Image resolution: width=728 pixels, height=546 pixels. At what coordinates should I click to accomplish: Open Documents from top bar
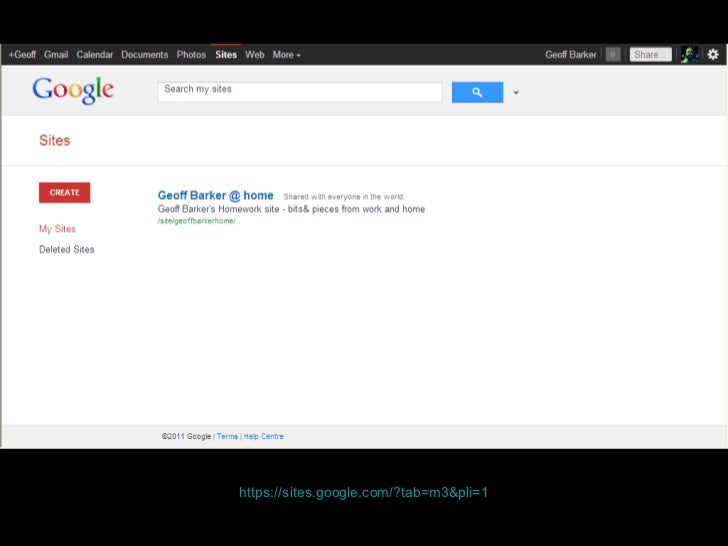pos(144,55)
